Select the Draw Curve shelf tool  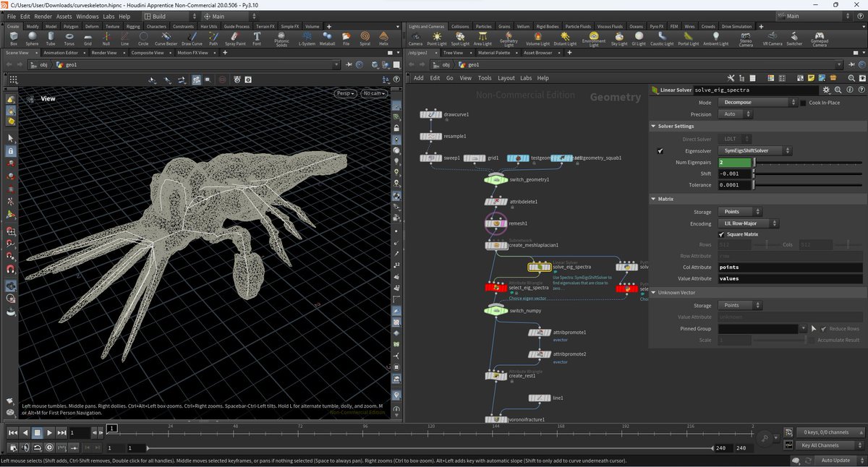192,38
